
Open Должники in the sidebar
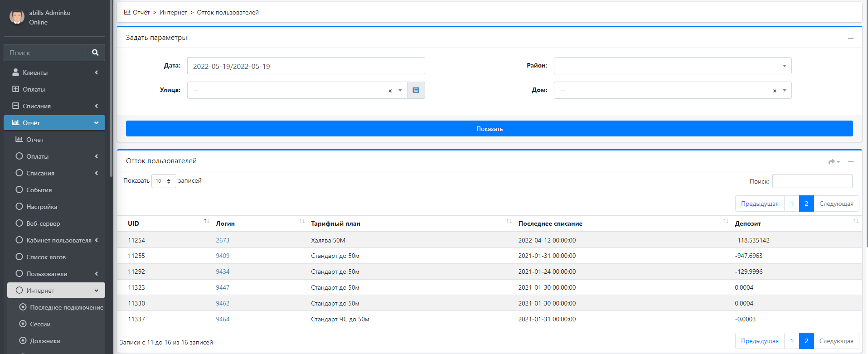(x=45, y=341)
